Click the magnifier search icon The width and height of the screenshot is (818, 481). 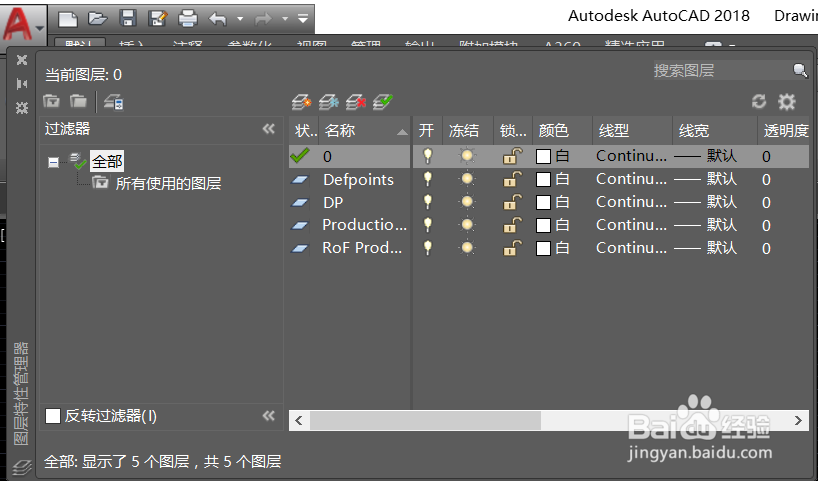(x=800, y=70)
